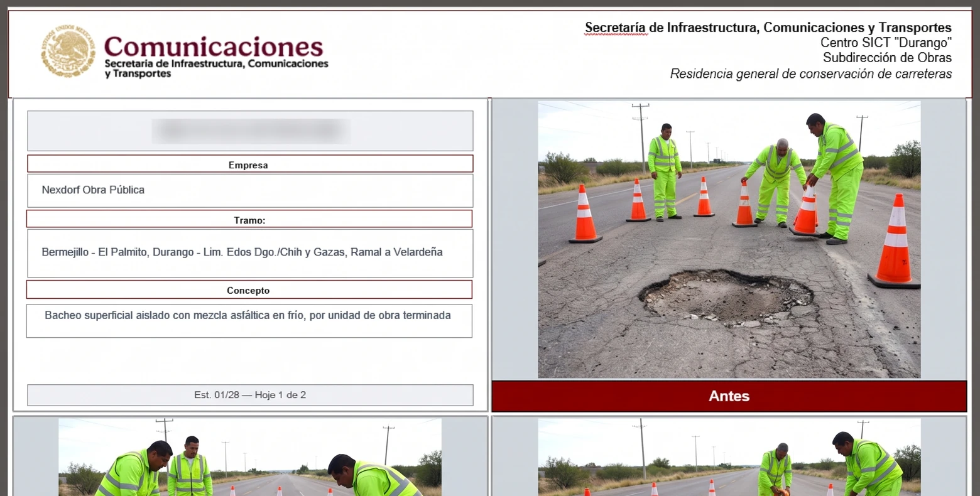The width and height of the screenshot is (980, 496).
Task: Click the blurred title field above Empresa
Action: [250, 131]
